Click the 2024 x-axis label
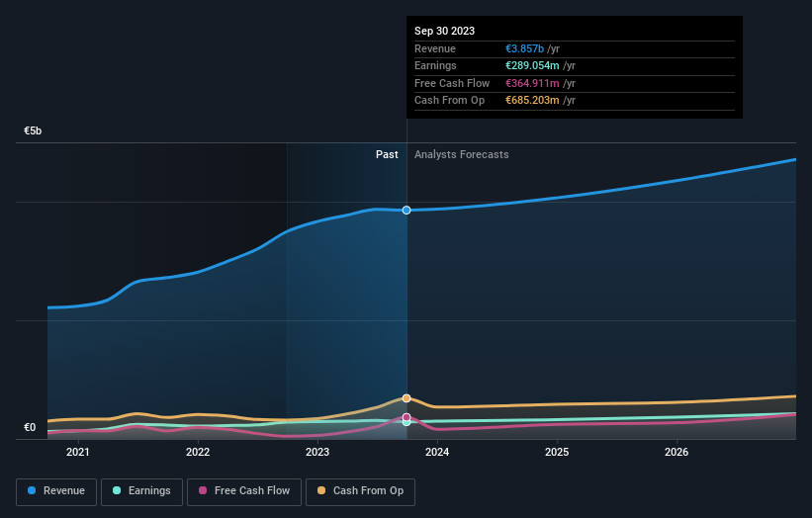 [x=437, y=453]
